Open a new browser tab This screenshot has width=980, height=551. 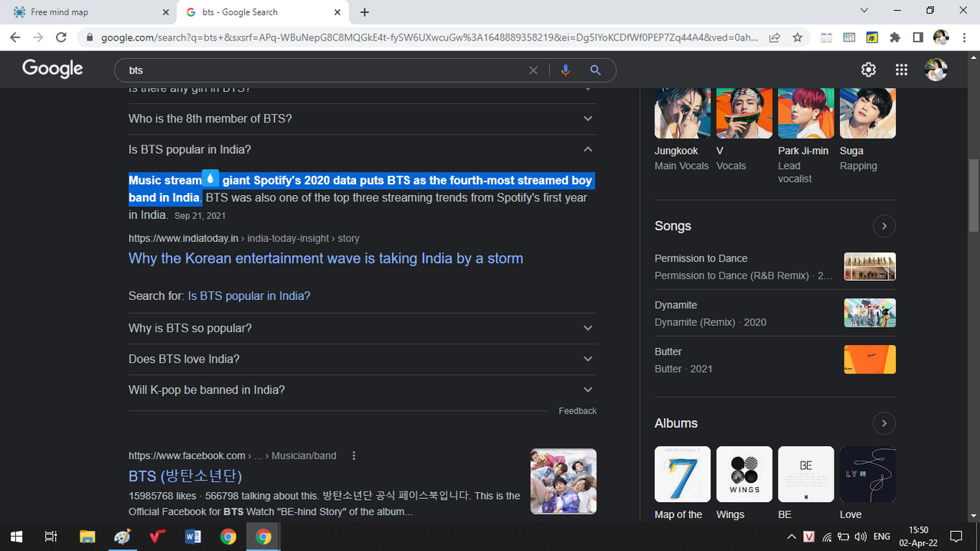[x=364, y=12]
